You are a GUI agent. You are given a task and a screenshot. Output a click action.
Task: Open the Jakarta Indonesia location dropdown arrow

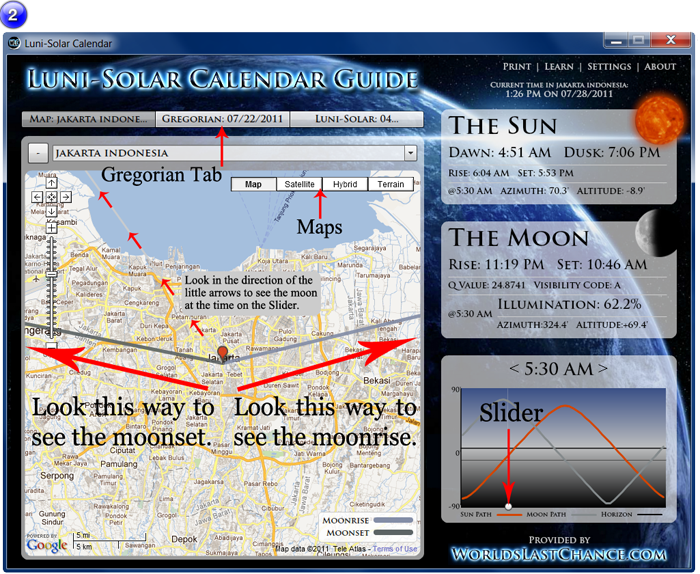pyautogui.click(x=410, y=153)
